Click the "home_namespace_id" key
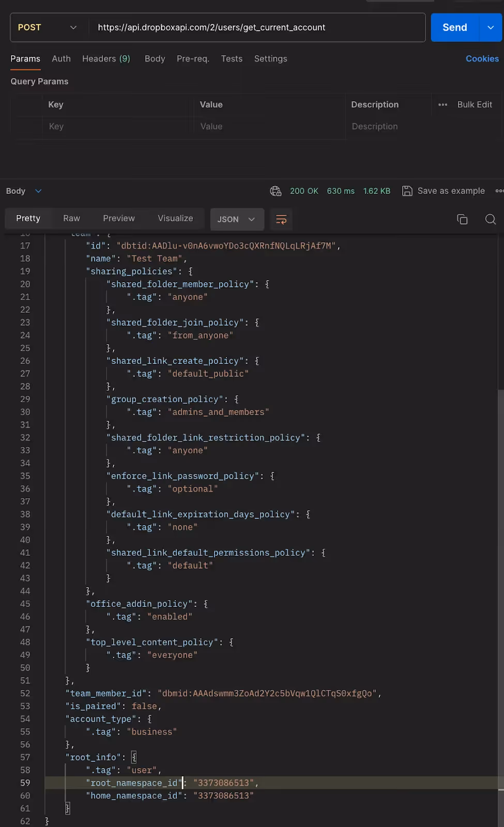This screenshot has height=827, width=504. pyautogui.click(x=134, y=796)
